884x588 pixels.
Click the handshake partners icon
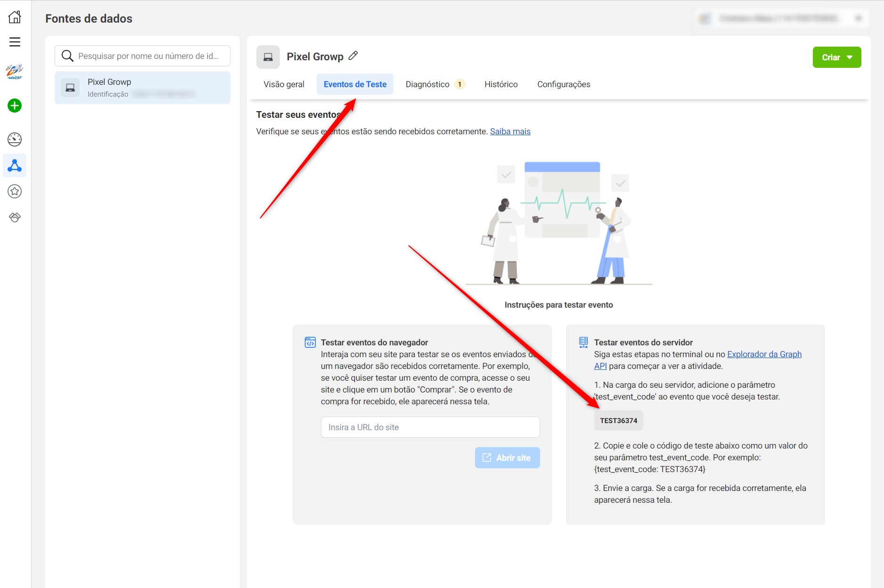(x=15, y=217)
